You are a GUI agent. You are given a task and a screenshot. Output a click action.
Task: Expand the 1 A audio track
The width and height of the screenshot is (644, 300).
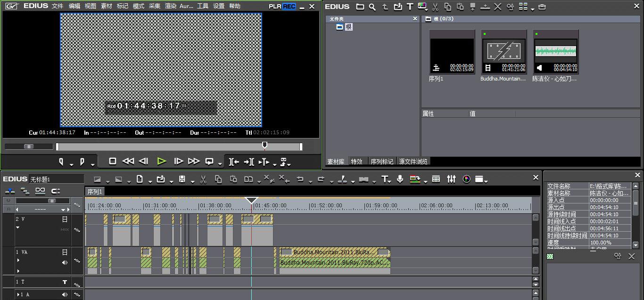(17, 295)
